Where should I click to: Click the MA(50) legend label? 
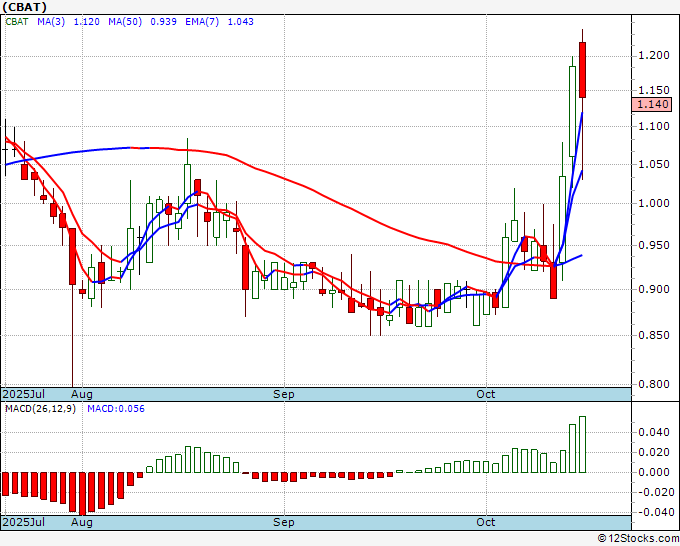125,22
